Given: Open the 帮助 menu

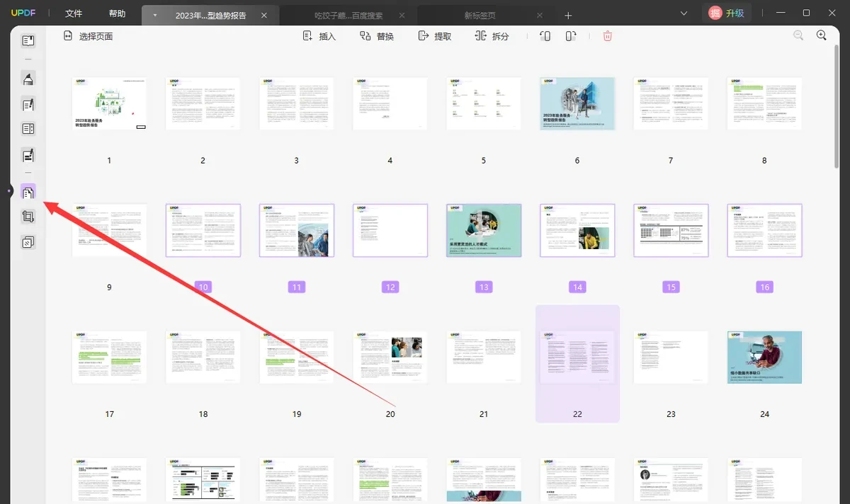Looking at the screenshot, I should pos(118,13).
